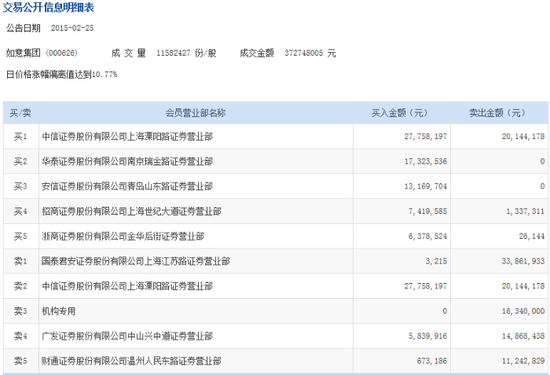Select sell amount 20,144,178 in 买1 row
Screen dimensions: 550x375
(x=523, y=136)
